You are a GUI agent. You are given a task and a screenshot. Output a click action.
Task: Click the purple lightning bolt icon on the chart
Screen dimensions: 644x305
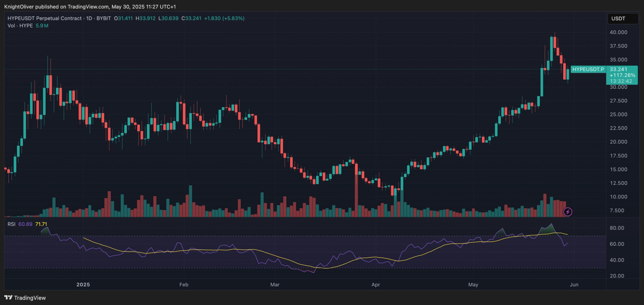[568, 211]
